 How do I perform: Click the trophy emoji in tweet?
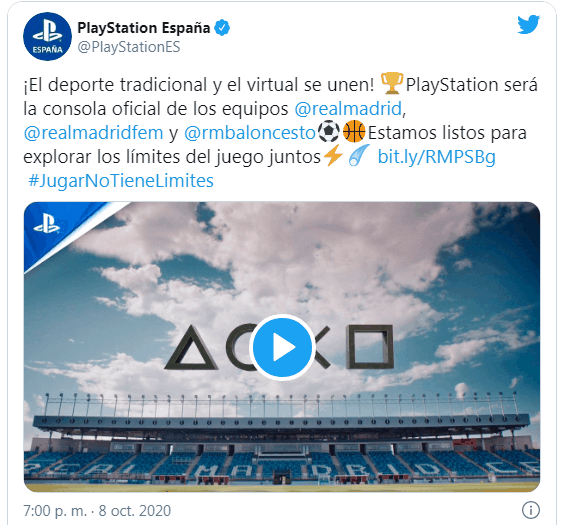(x=392, y=84)
